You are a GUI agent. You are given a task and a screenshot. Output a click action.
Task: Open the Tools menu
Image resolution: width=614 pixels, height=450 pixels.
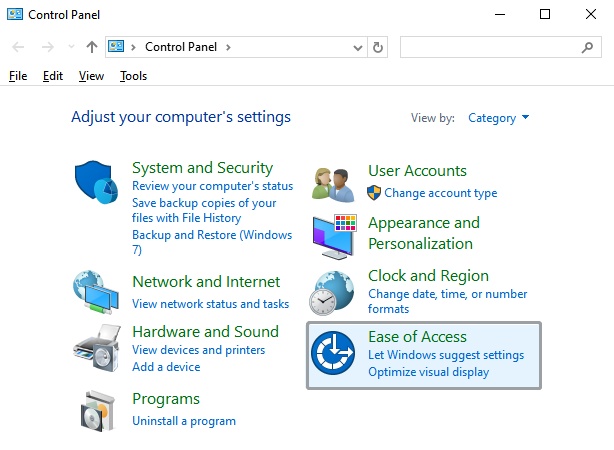pyautogui.click(x=134, y=76)
